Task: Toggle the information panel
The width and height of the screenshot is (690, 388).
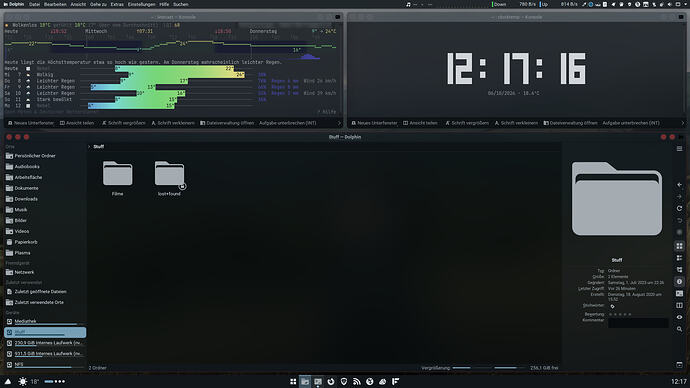Action: point(679,282)
